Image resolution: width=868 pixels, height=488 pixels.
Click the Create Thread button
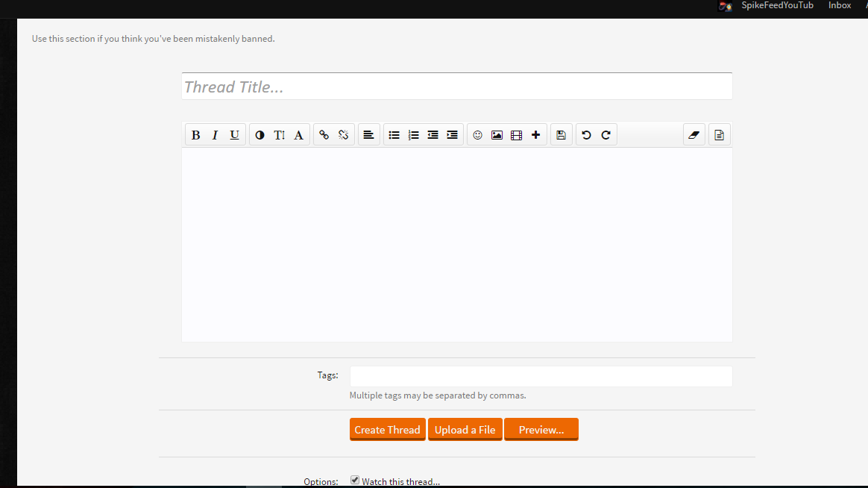point(388,429)
